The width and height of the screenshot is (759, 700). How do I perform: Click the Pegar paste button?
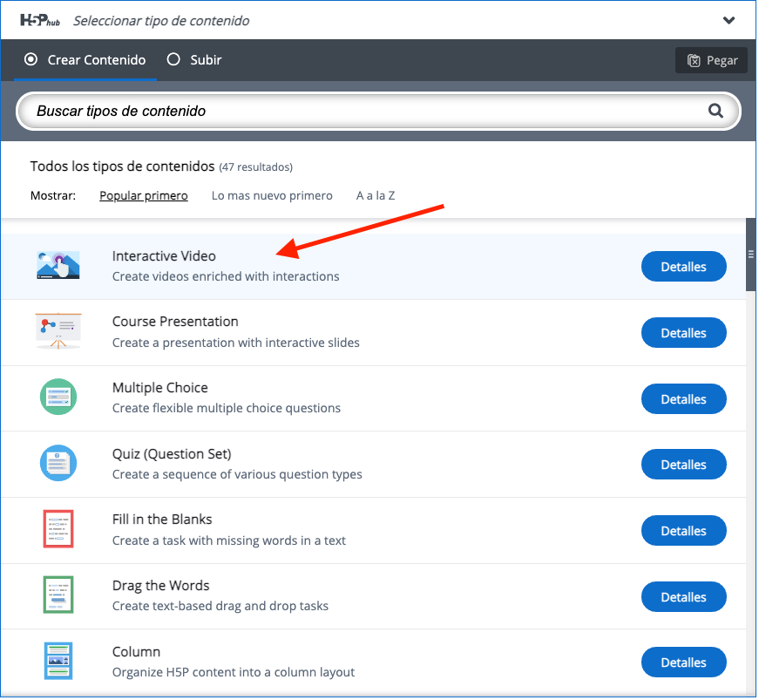(x=713, y=60)
